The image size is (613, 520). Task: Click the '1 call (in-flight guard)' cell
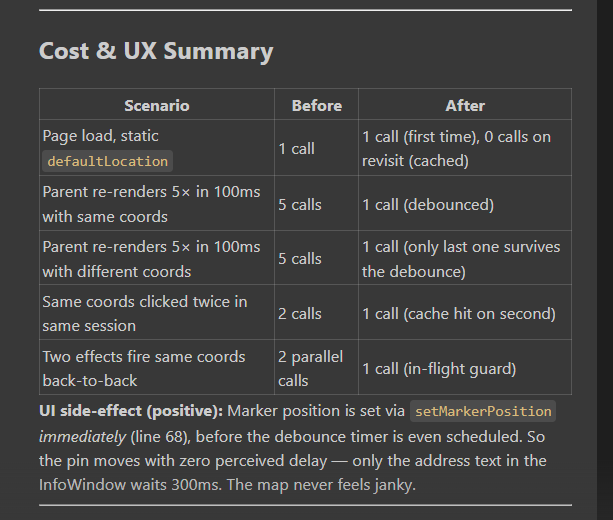tap(465, 368)
